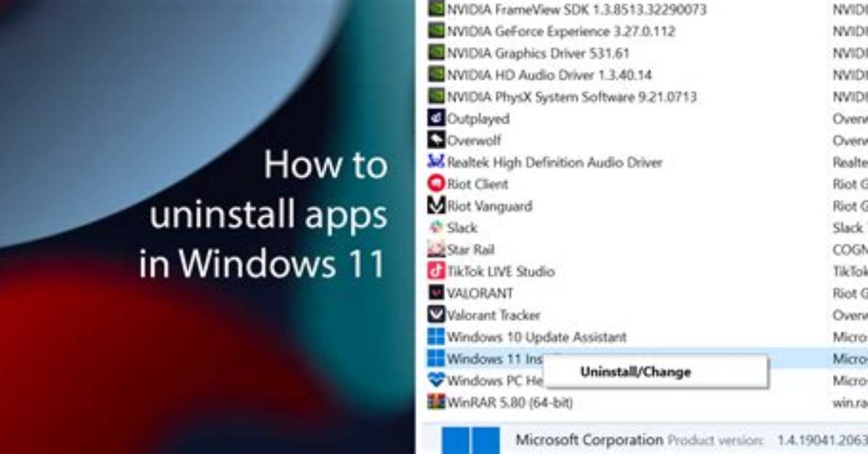The width and height of the screenshot is (868, 454).
Task: Click the product version 1.4.19041.2063 value
Action: pyautogui.click(x=821, y=440)
